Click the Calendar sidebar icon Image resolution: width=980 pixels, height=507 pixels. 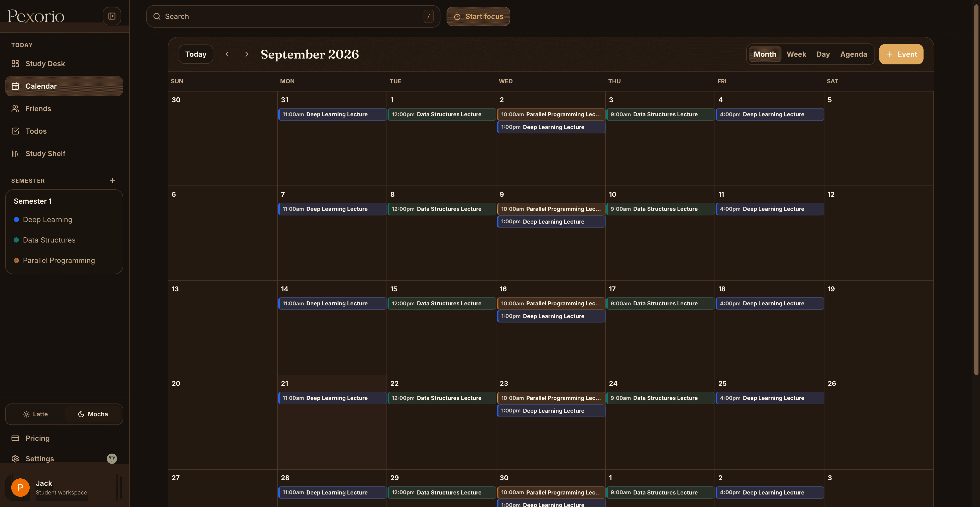click(15, 86)
